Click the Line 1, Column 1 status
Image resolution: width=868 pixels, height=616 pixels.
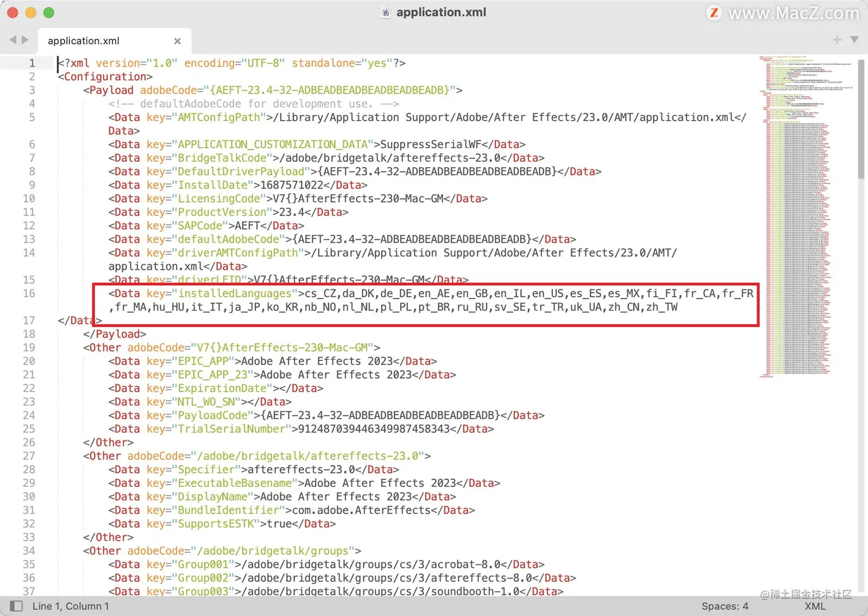(71, 606)
